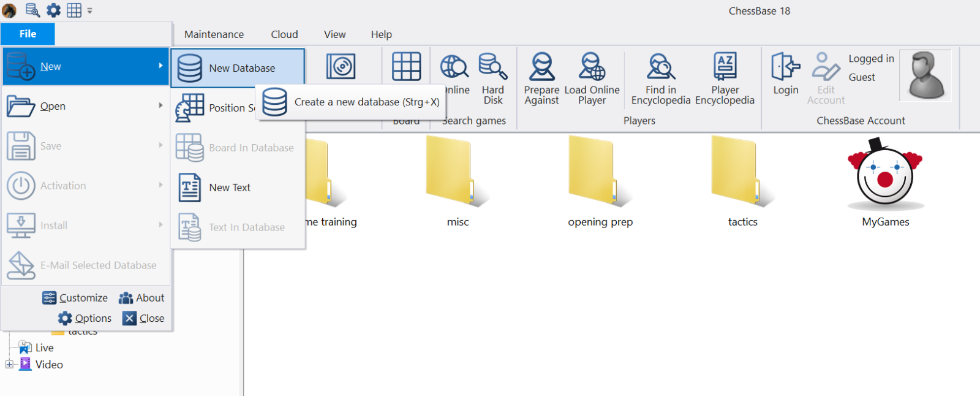Click Load Online Player icon

point(592,78)
